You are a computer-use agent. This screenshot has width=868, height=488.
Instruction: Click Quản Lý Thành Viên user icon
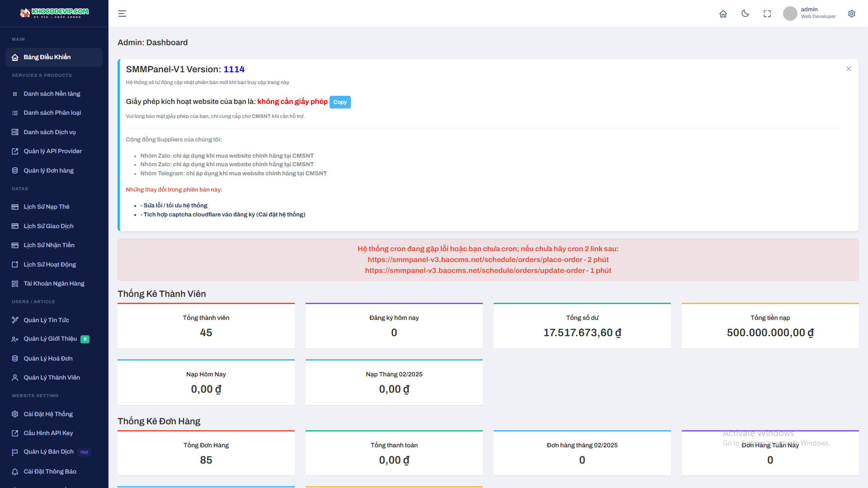point(15,378)
